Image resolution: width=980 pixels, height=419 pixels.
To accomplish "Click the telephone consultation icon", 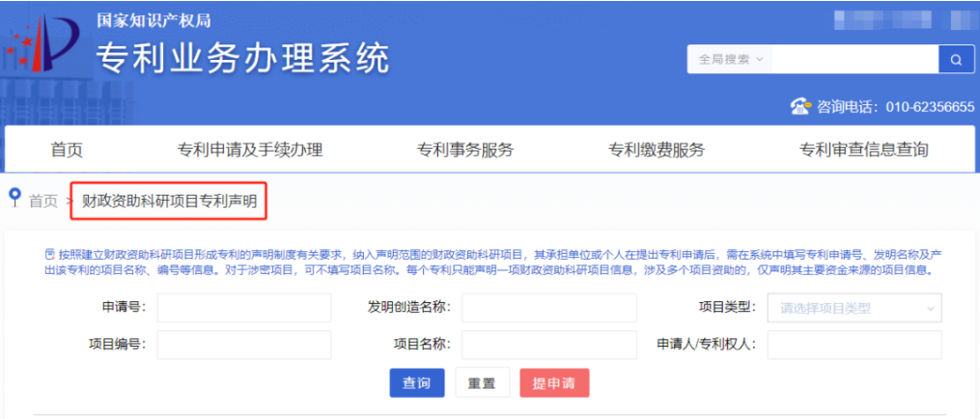I will pyautogui.click(x=800, y=107).
